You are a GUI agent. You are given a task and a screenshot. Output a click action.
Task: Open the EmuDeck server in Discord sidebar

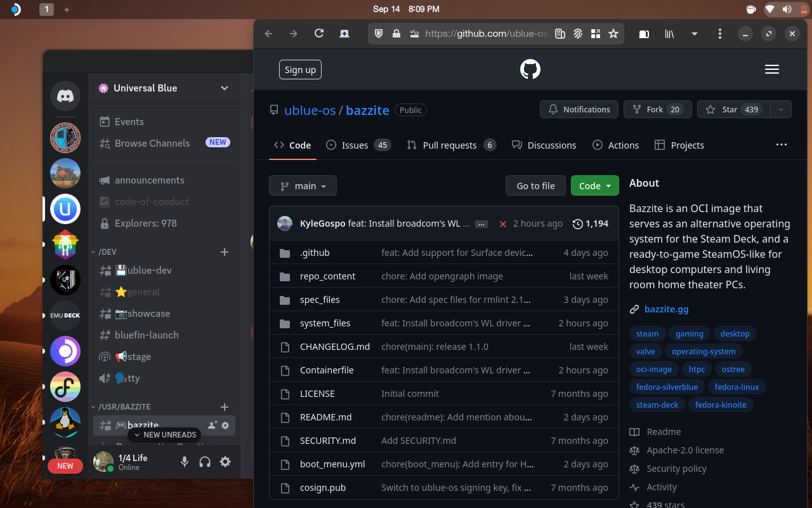point(65,316)
